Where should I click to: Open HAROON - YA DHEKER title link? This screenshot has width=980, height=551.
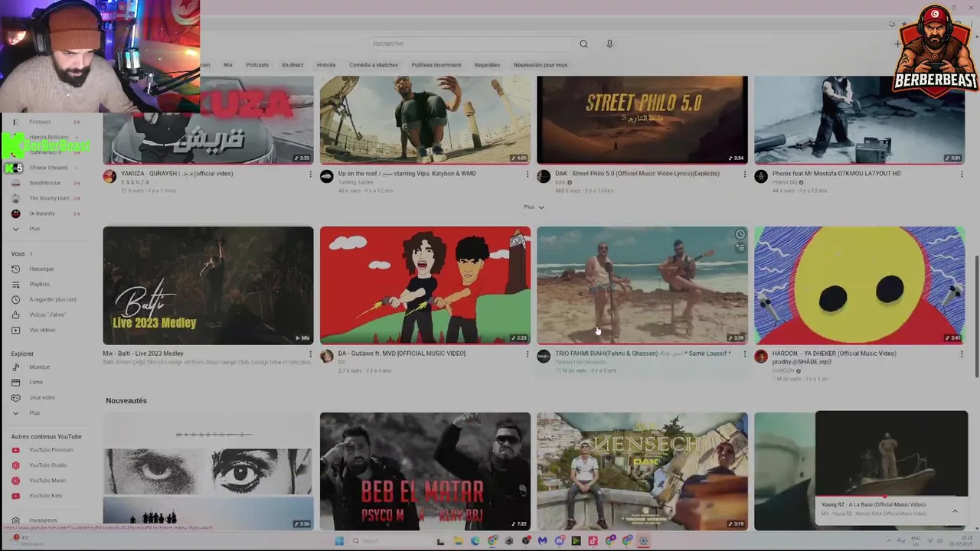click(x=834, y=357)
